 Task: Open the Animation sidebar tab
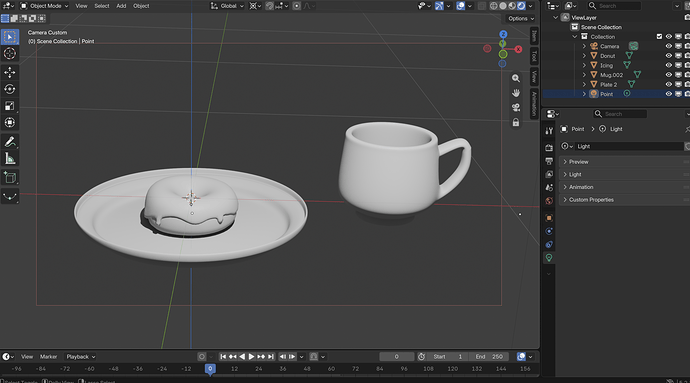pos(534,103)
